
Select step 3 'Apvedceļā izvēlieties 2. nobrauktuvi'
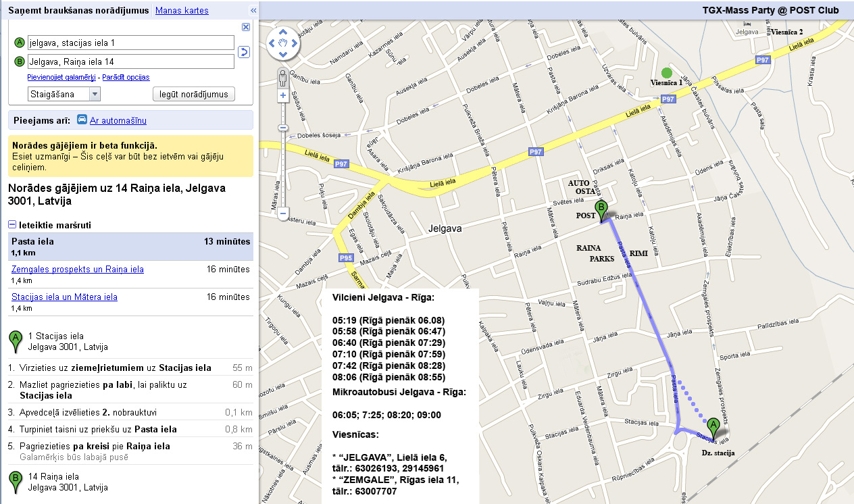(130, 412)
